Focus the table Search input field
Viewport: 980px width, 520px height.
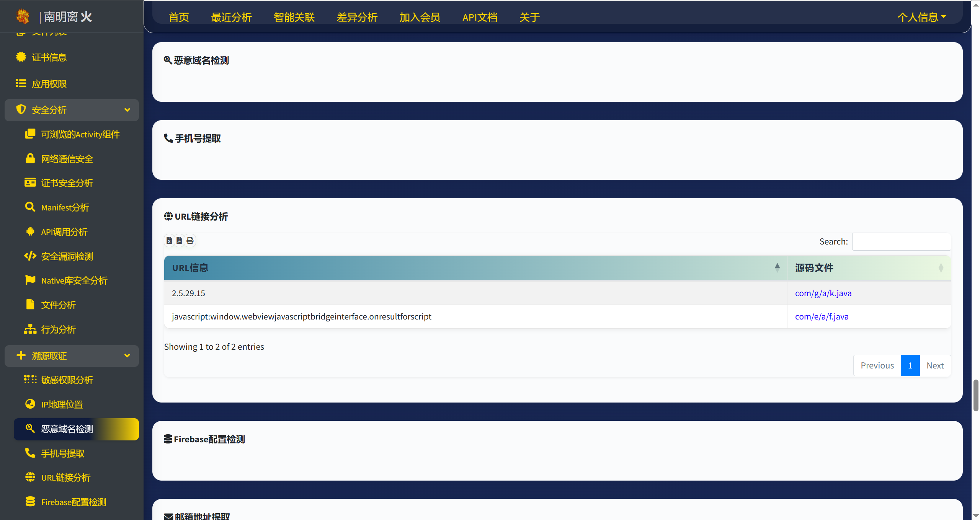[x=901, y=241]
